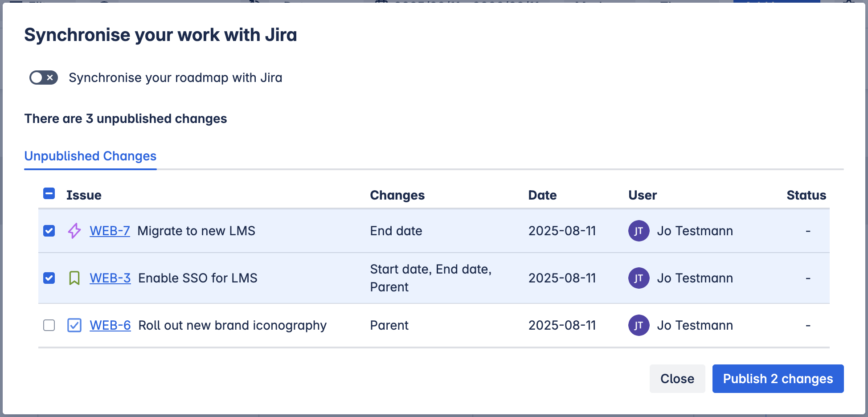Uncheck the checkbox for WEB-3
Viewport: 868px width, 417px height.
coord(49,278)
